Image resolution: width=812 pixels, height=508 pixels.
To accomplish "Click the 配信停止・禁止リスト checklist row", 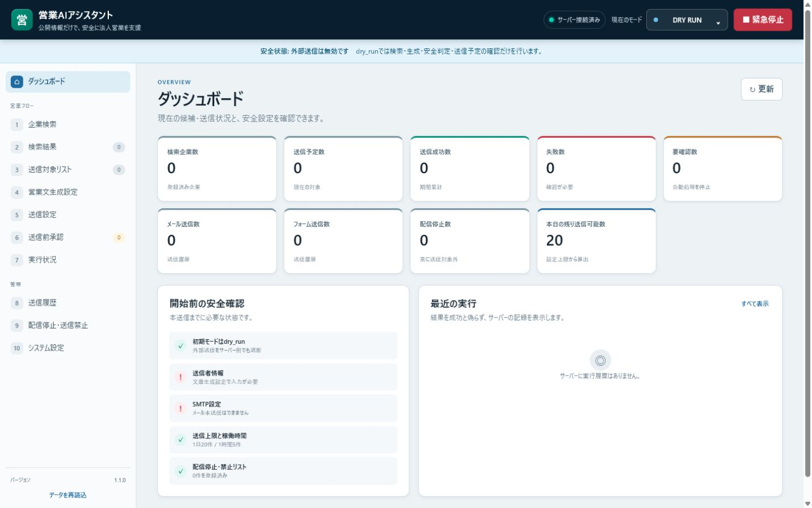I will point(283,471).
